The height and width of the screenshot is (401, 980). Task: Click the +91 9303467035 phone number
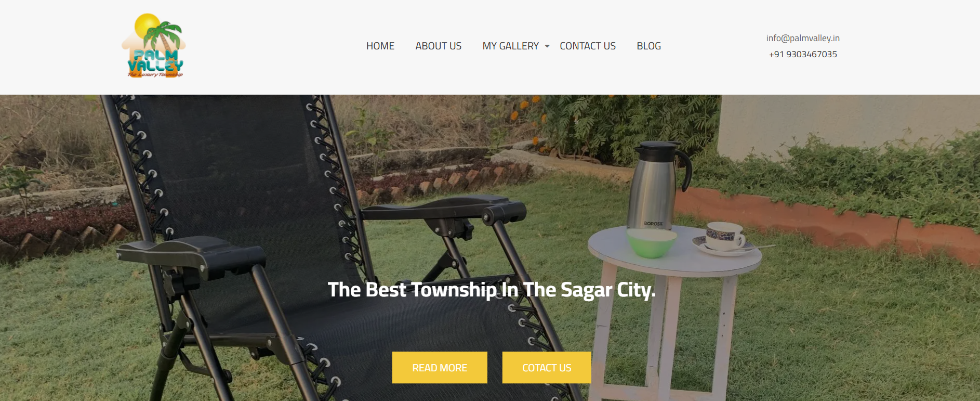tap(803, 54)
